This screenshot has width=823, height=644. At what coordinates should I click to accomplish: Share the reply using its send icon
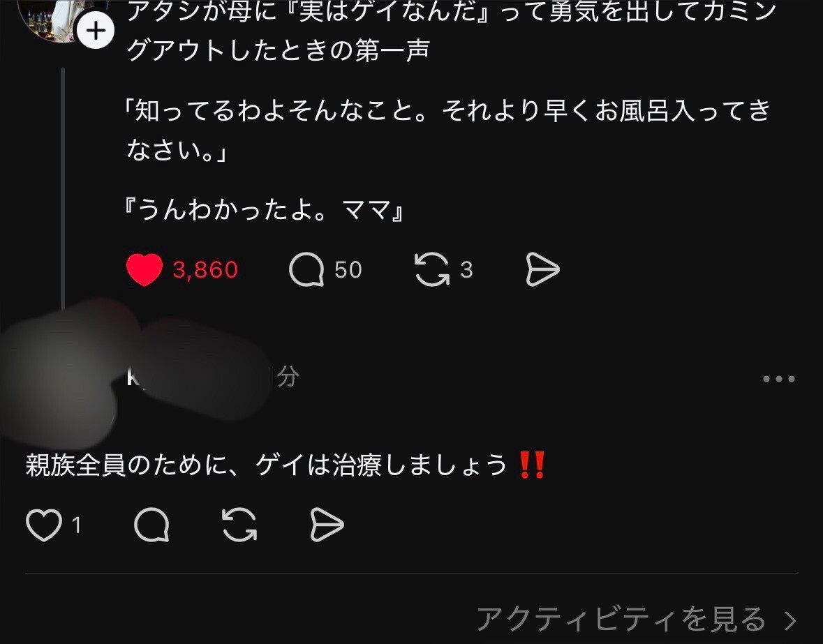click(327, 525)
